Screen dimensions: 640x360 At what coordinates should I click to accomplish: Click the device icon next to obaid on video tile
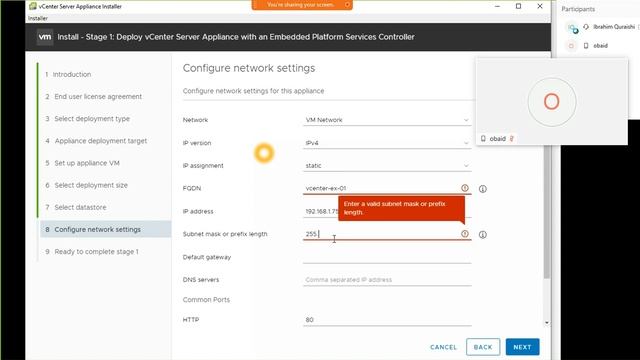483,139
